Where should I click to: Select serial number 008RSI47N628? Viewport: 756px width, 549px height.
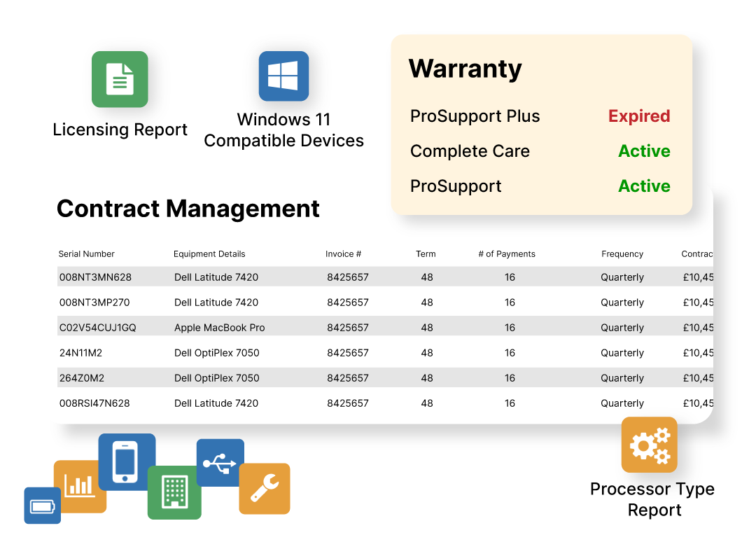tap(94, 403)
